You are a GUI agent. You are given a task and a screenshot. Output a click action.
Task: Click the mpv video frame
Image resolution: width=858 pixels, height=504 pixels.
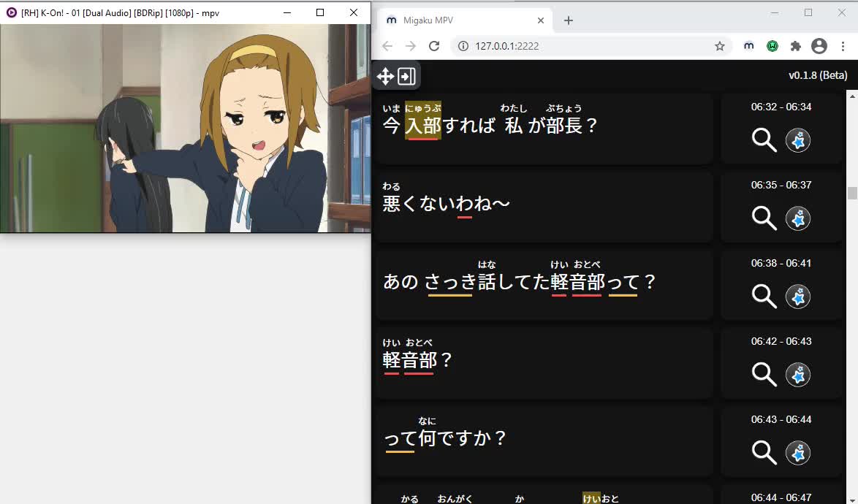click(x=186, y=129)
